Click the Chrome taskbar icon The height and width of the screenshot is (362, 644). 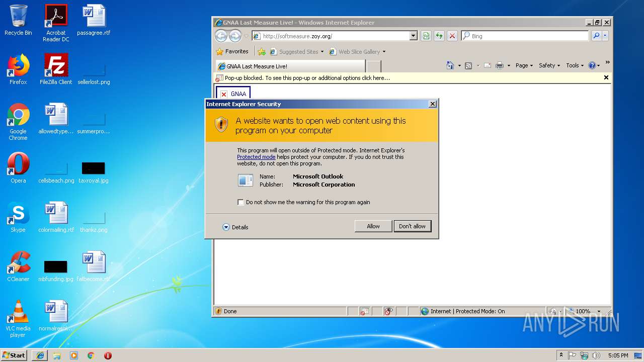(x=91, y=355)
